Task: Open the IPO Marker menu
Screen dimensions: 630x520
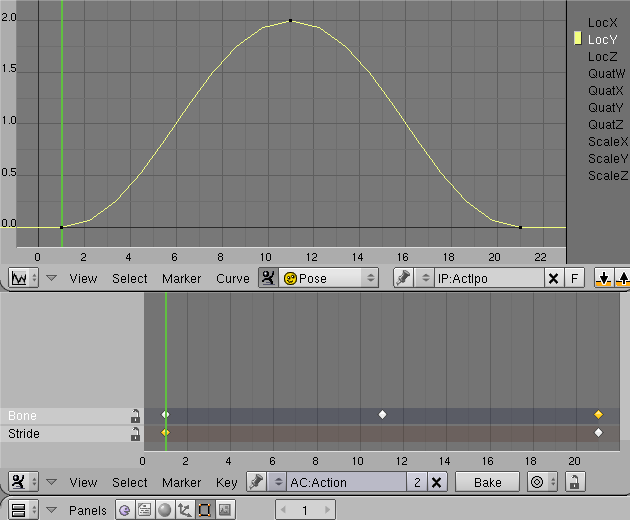Action: [x=182, y=278]
